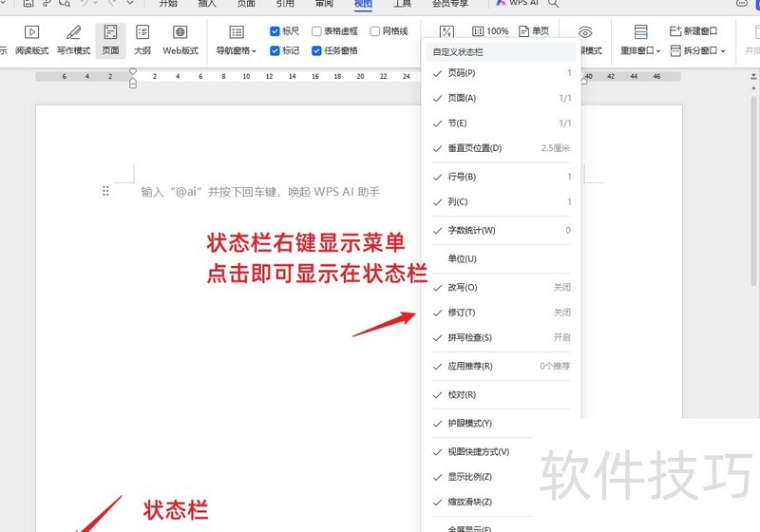This screenshot has height=532, width=760.
Task: Toggle Word Count (字数统计) in status bar menu
Action: tap(471, 230)
